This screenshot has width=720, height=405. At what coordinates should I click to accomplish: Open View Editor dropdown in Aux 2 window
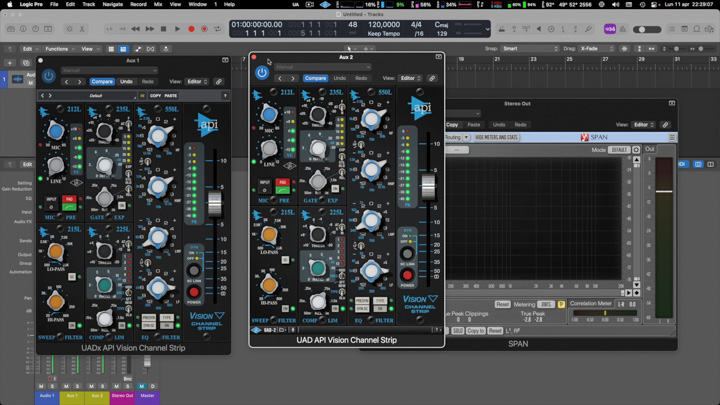410,78
